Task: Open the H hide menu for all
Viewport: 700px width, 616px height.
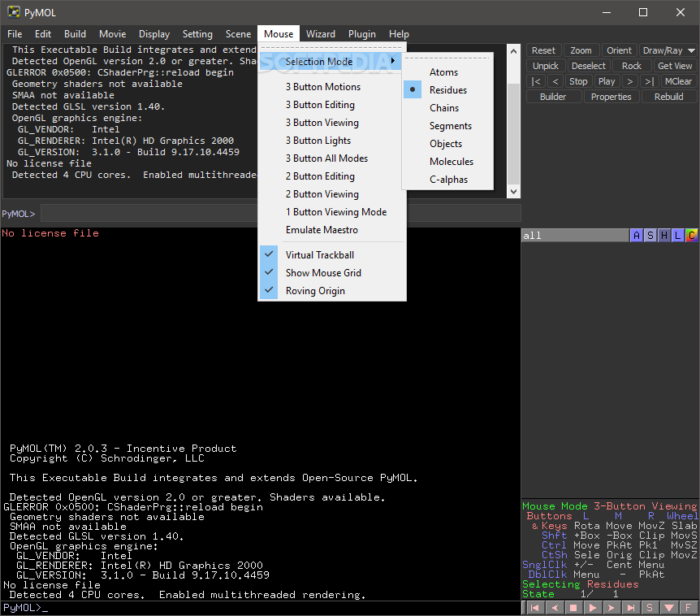Action: pyautogui.click(x=664, y=236)
